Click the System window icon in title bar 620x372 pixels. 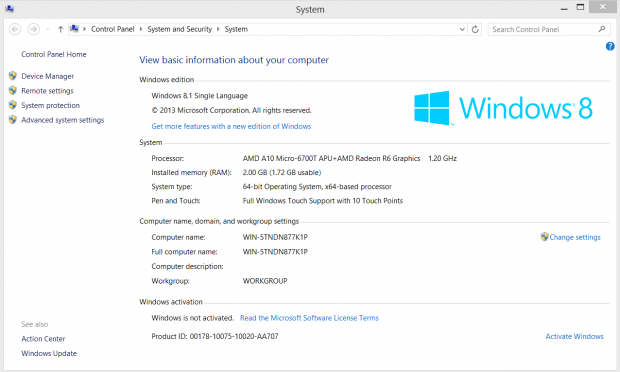[9, 9]
